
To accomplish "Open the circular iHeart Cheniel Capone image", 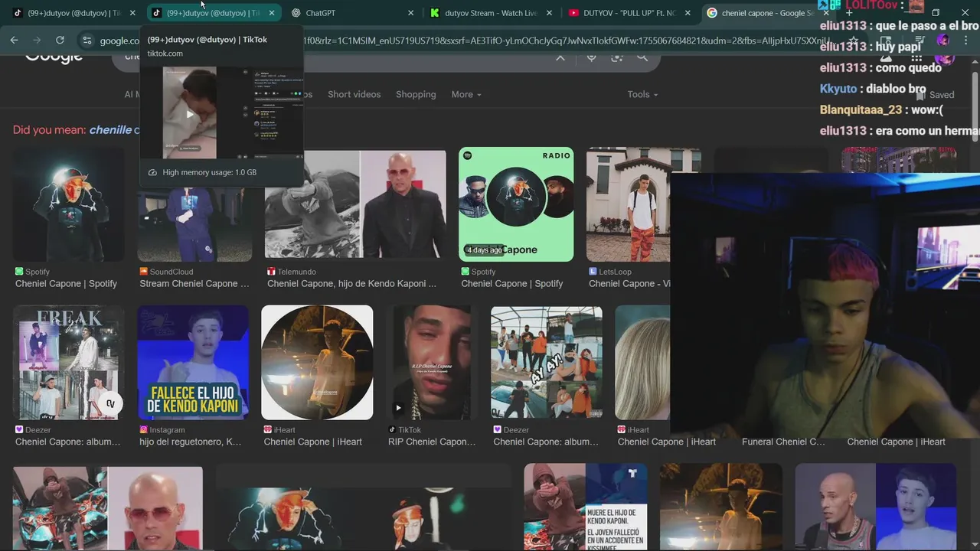I will pyautogui.click(x=317, y=362).
